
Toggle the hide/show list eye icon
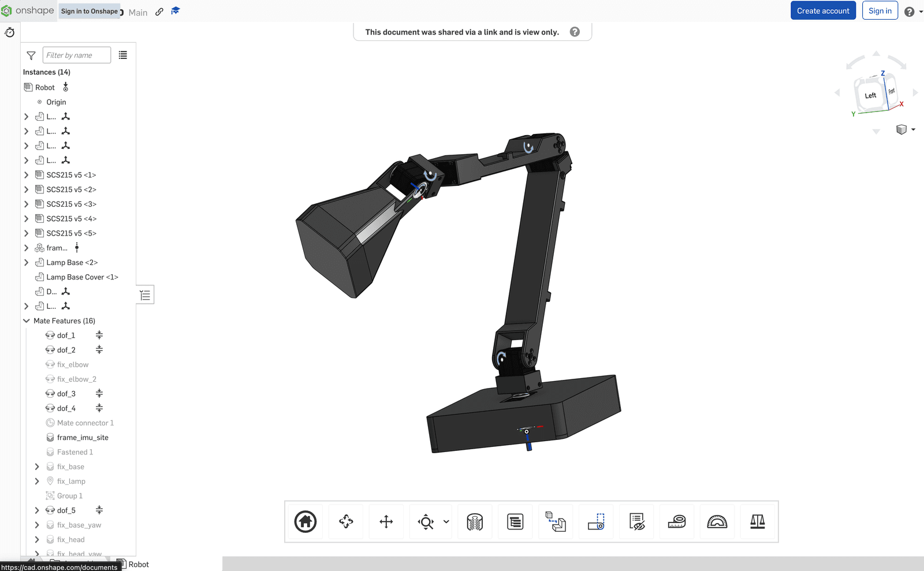click(637, 522)
